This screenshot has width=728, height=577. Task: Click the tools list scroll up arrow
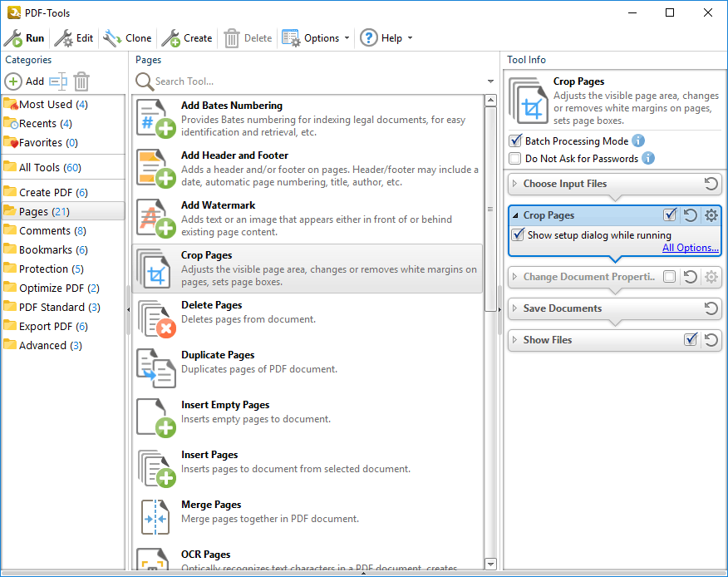click(x=490, y=101)
